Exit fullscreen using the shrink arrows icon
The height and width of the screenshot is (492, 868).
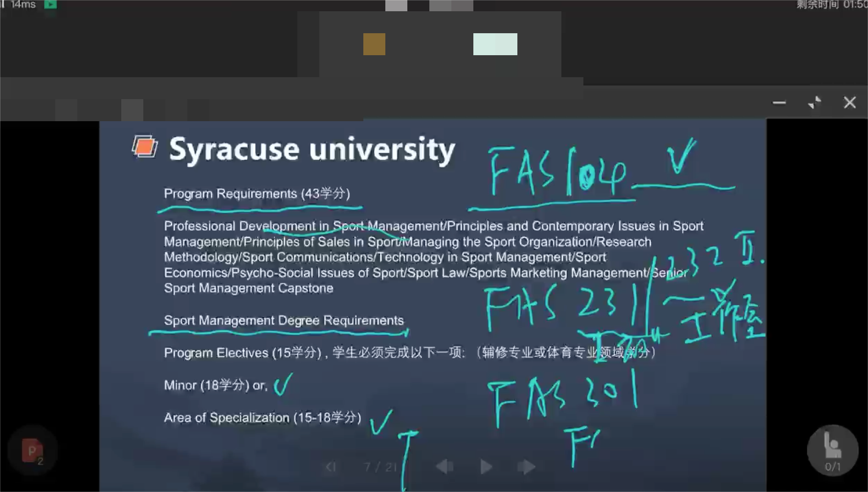[x=814, y=103]
